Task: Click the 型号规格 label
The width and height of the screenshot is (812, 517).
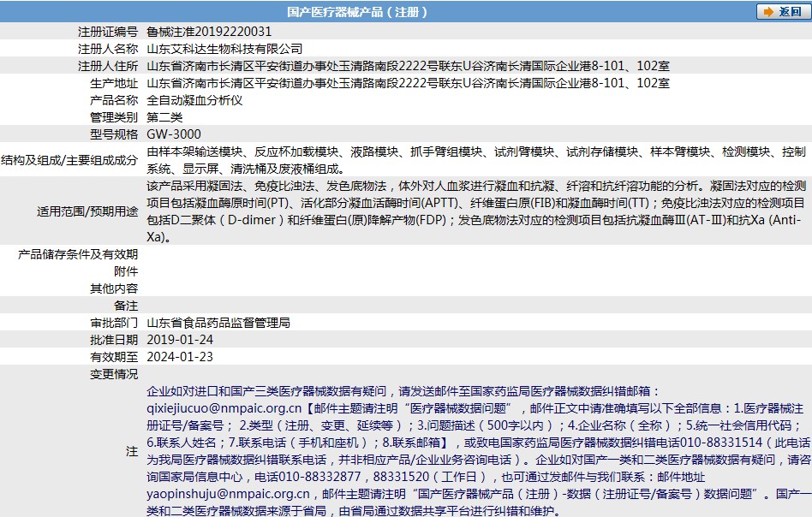Action: tap(114, 134)
